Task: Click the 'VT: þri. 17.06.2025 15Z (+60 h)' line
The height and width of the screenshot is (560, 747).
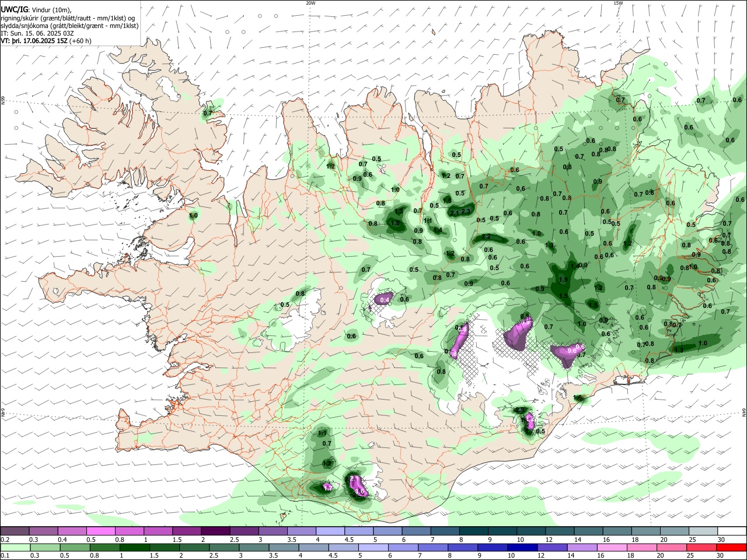Action: coord(46,41)
